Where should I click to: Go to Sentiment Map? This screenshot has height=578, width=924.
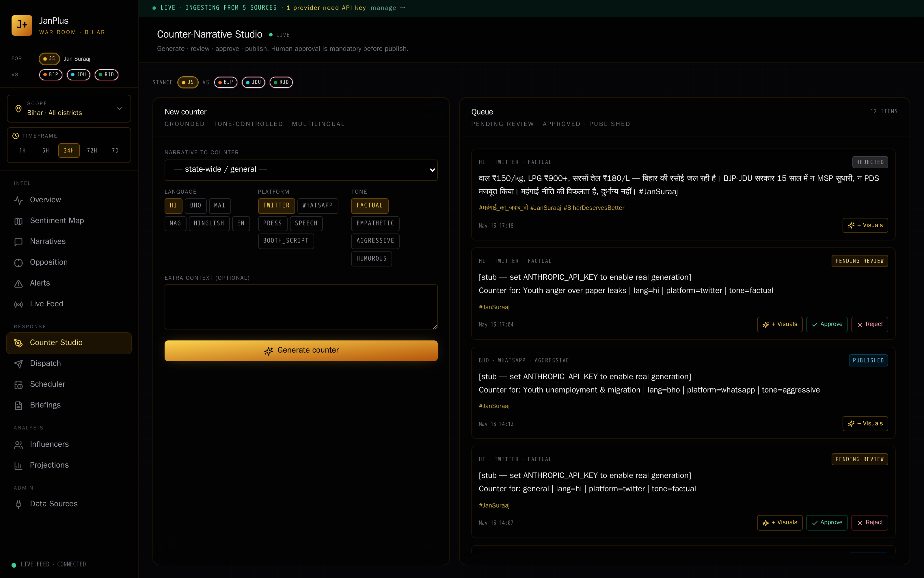coord(69,221)
